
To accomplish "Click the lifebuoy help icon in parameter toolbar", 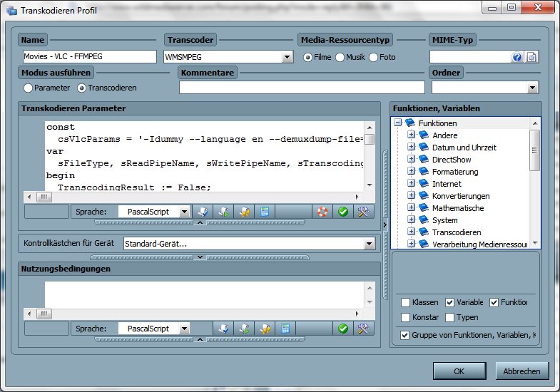I will click(x=323, y=212).
